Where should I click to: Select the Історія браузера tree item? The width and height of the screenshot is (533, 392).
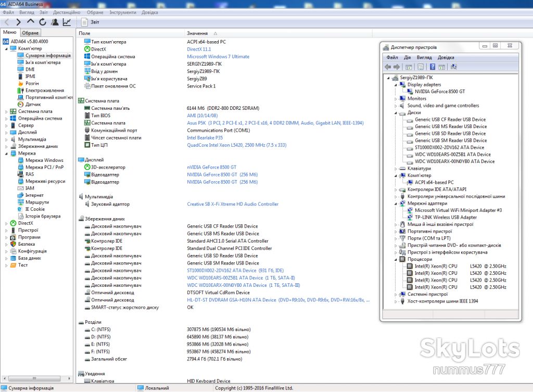coord(43,216)
